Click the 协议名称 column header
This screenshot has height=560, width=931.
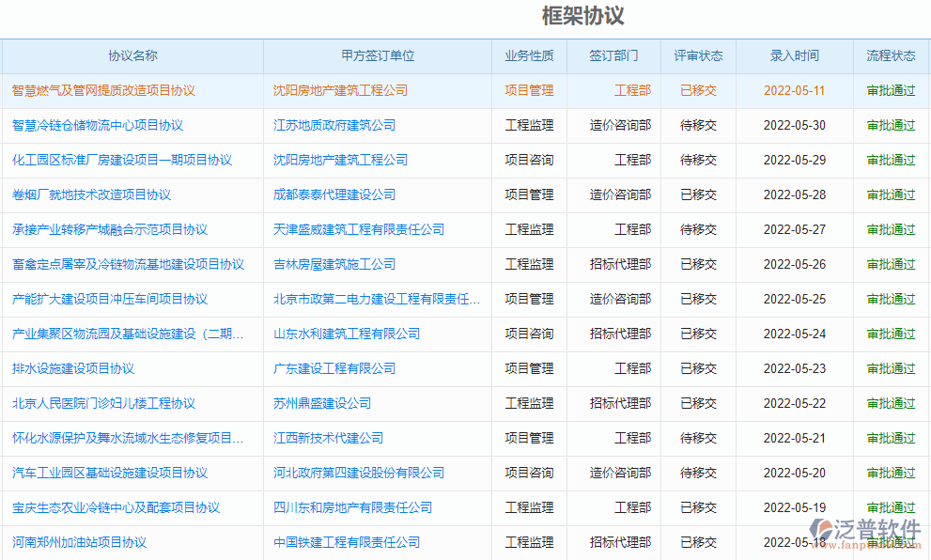coord(131,55)
